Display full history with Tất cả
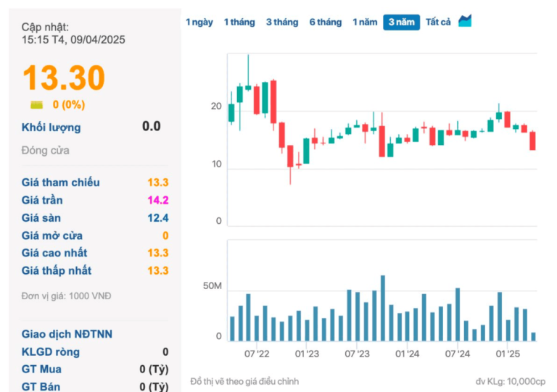The width and height of the screenshot is (557, 392). coord(438,22)
